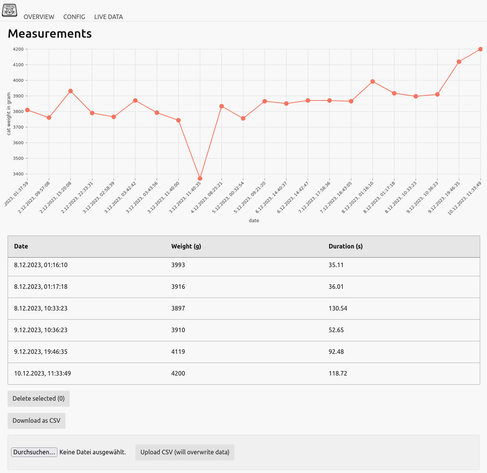Click the weight value 4119
Screen dimensions: 487x473
coord(178,352)
